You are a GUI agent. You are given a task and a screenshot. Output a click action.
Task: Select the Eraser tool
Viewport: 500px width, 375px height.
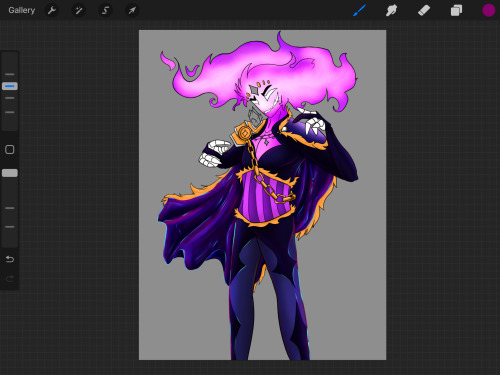point(424,10)
